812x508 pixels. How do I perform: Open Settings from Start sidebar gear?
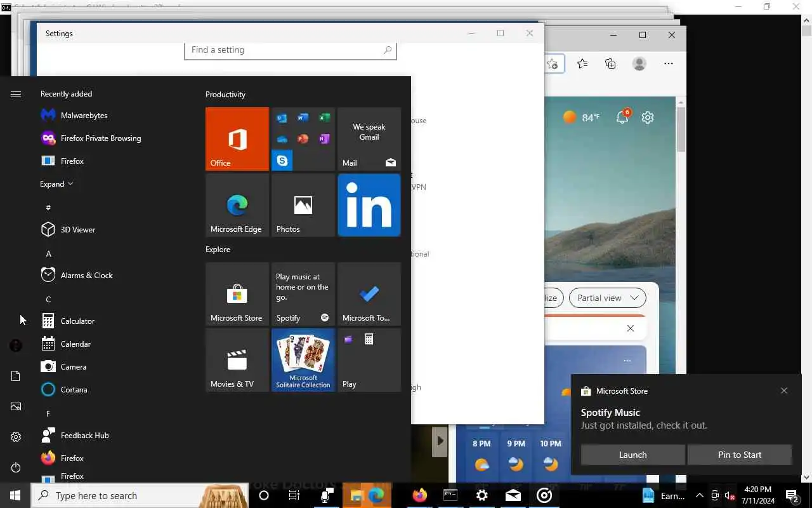pyautogui.click(x=16, y=437)
